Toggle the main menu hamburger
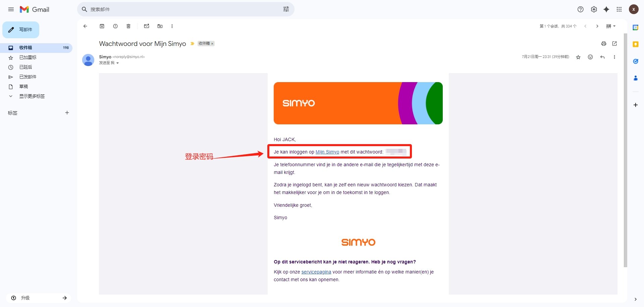The width and height of the screenshot is (644, 307). point(11,9)
